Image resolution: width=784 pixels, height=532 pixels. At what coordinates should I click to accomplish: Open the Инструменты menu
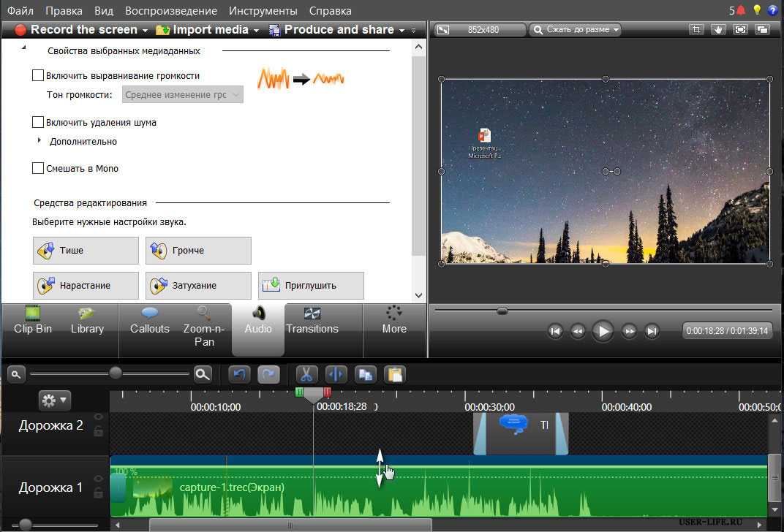(263, 10)
